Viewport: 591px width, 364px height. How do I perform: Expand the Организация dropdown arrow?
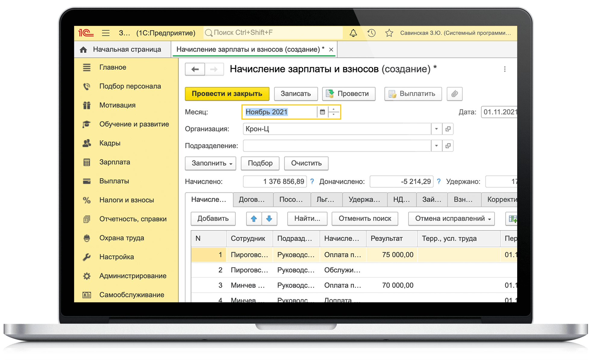[x=436, y=129]
